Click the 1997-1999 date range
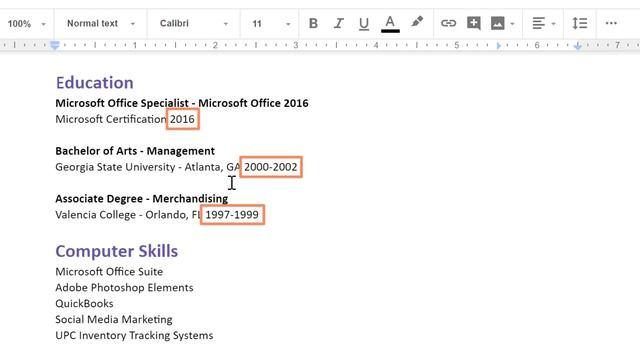 point(232,215)
